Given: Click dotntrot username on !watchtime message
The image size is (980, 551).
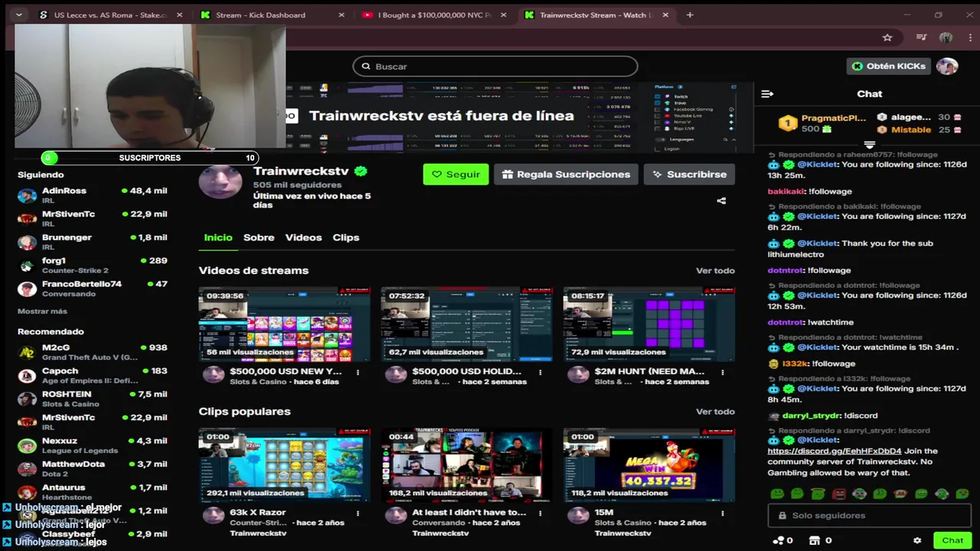Looking at the screenshot, I should pos(786,323).
